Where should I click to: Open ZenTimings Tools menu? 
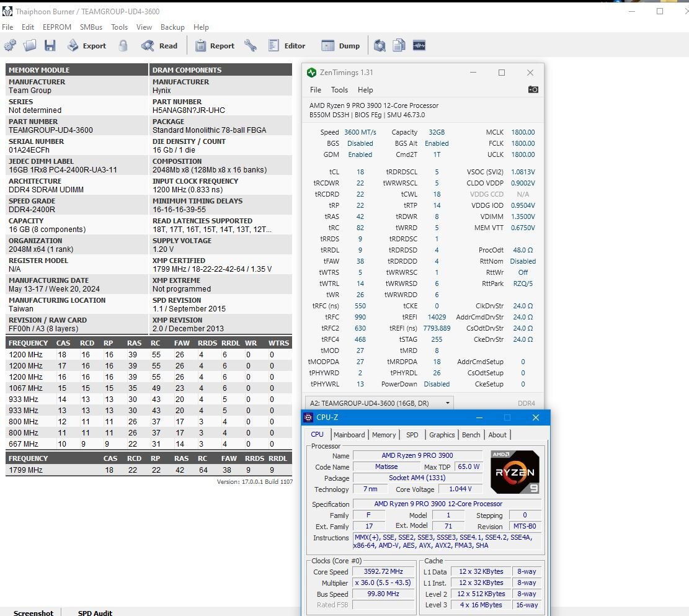[339, 90]
